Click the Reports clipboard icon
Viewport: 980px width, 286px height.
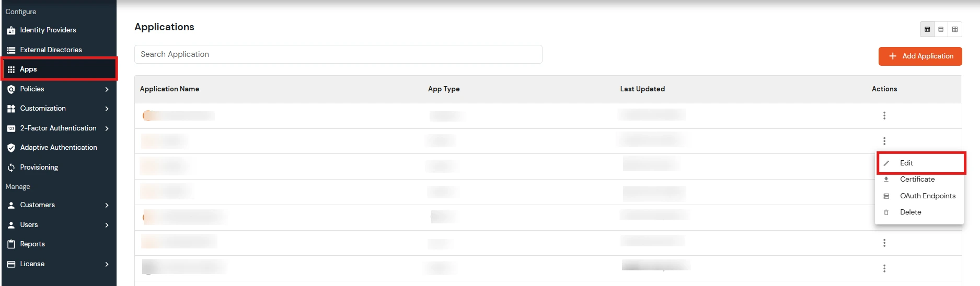pos(11,244)
